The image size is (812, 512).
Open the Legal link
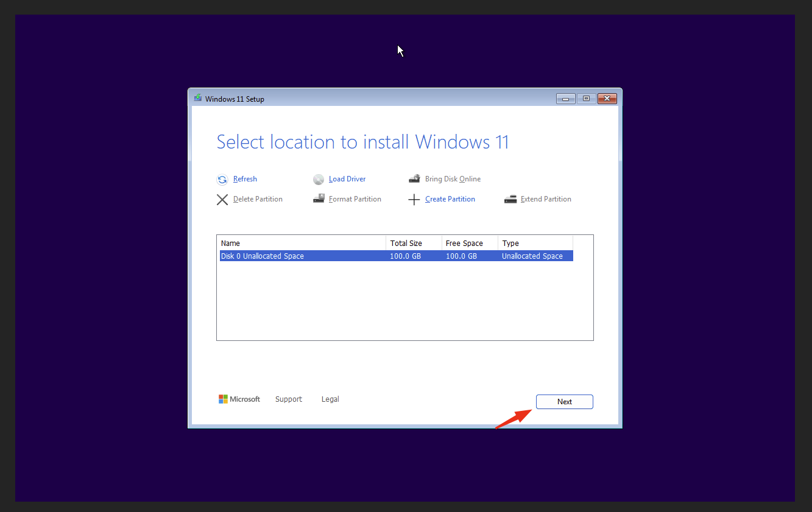tap(330, 399)
